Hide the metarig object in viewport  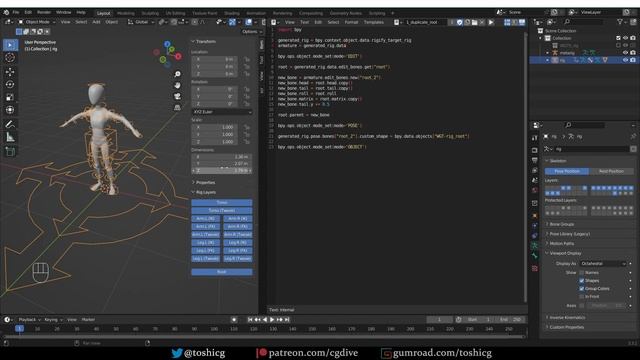click(x=625, y=53)
